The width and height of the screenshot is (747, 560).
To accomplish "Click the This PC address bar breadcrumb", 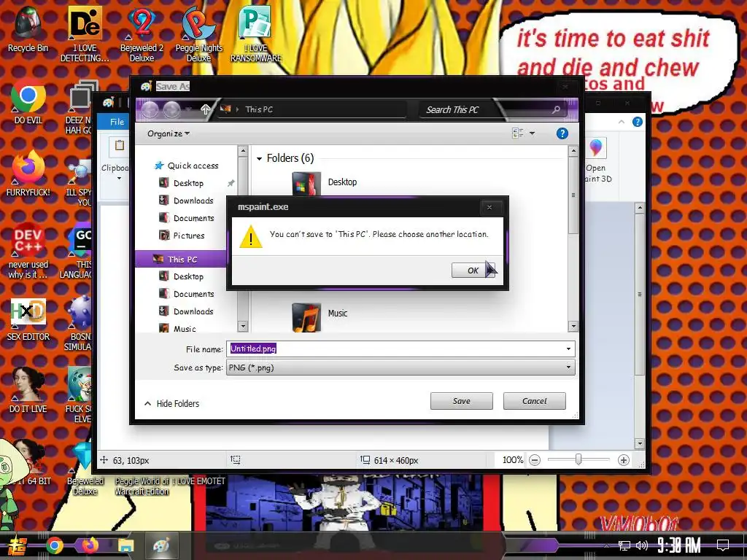I will pyautogui.click(x=259, y=109).
